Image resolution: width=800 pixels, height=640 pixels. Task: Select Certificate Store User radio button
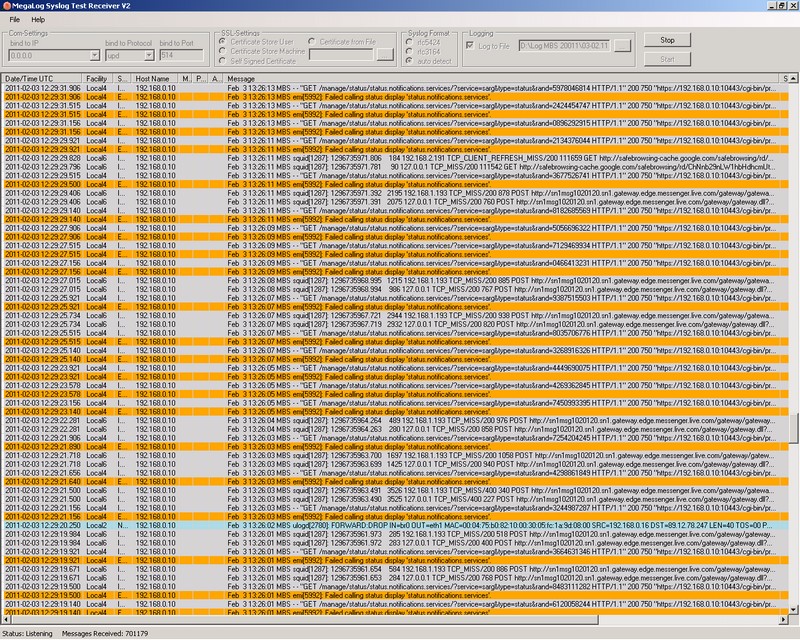(x=222, y=41)
